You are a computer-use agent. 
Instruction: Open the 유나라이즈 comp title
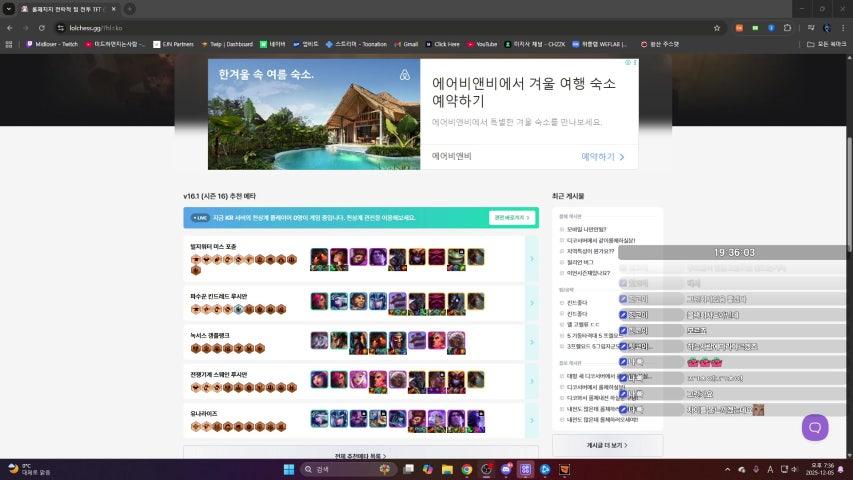click(x=203, y=414)
